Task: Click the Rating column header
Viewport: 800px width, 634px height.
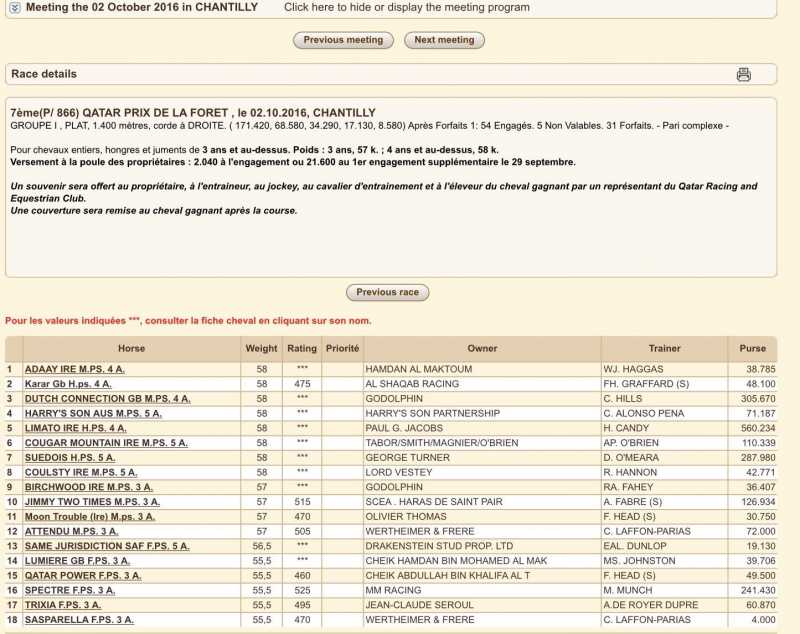Action: click(301, 349)
